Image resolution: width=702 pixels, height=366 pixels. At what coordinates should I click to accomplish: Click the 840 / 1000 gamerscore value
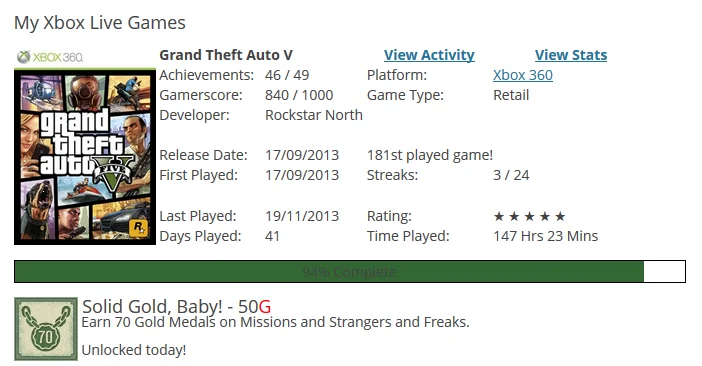pyautogui.click(x=299, y=95)
